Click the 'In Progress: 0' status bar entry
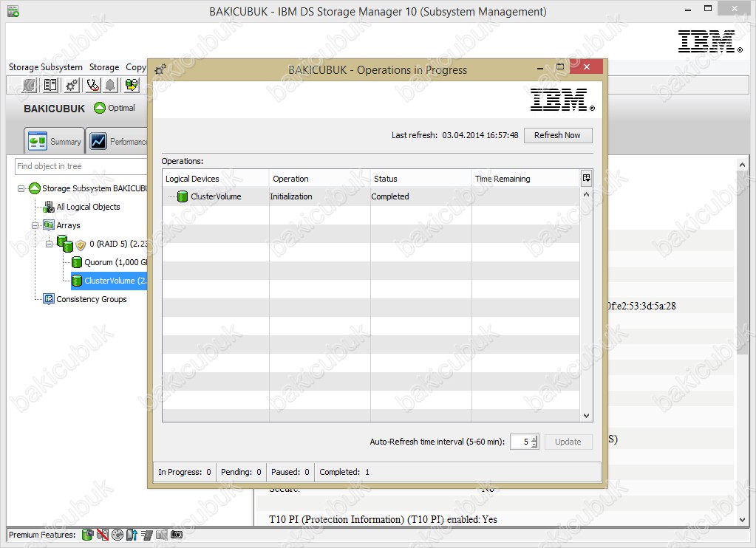 click(x=185, y=472)
